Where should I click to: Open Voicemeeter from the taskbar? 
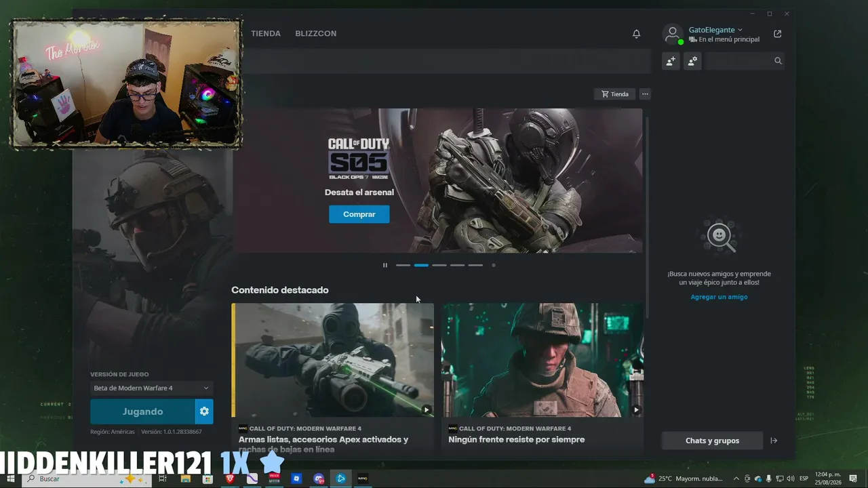tap(274, 479)
